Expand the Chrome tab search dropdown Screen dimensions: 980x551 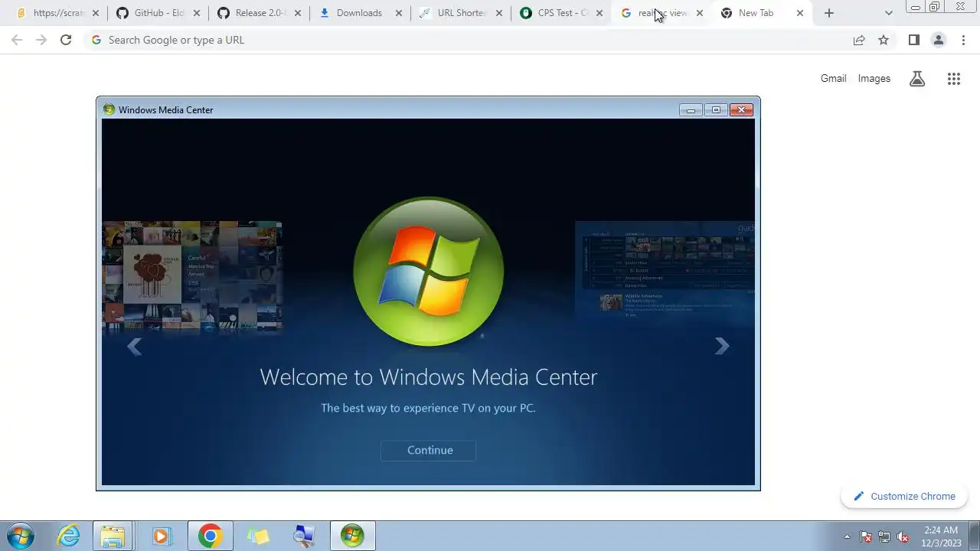[888, 13]
